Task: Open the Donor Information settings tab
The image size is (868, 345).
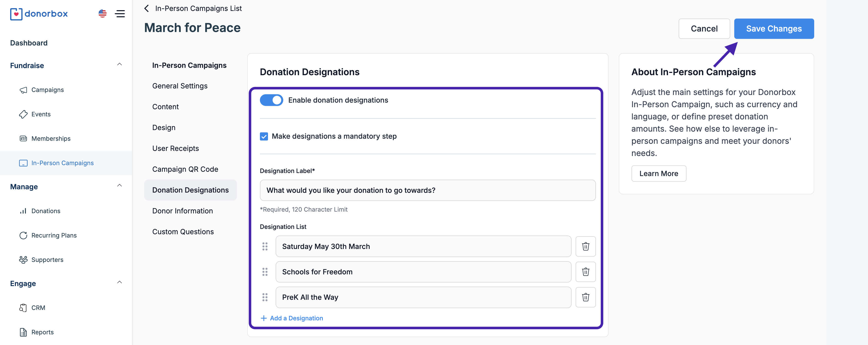Action: (182, 211)
